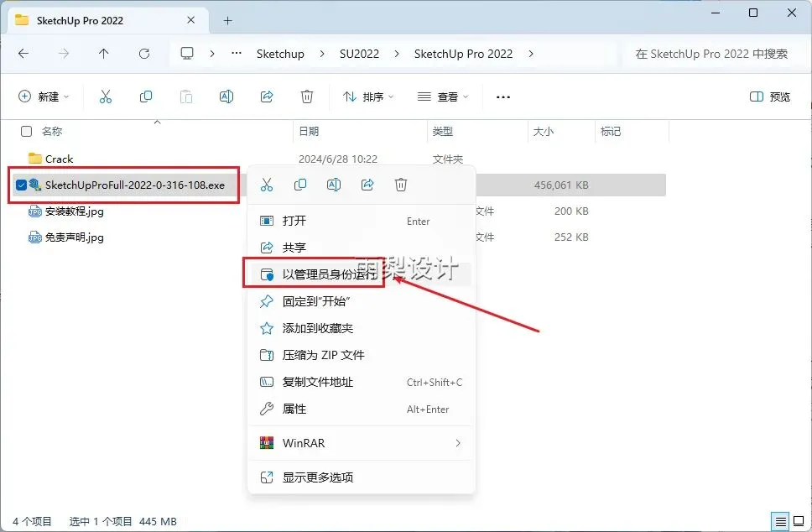Select 复制文件地址 menu entry

[361, 383]
